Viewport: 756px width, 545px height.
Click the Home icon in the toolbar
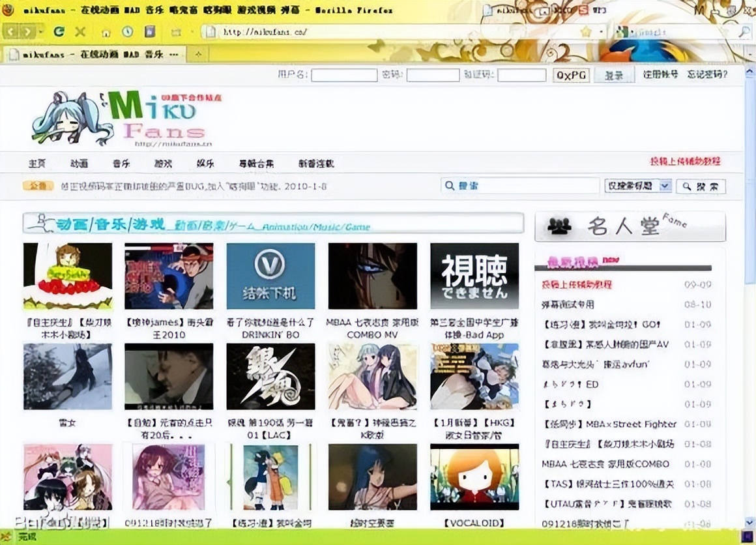[x=106, y=31]
